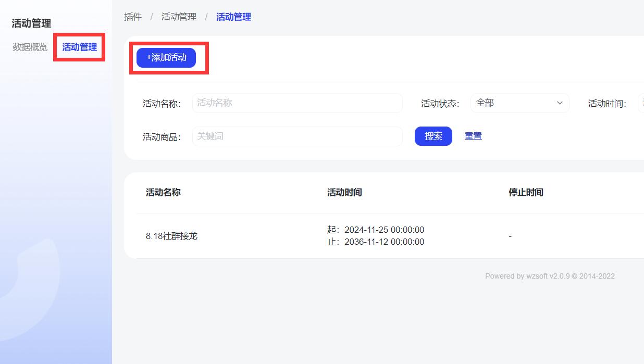Open the 活动时间 date picker field
The image size is (644, 364).
pos(641,103)
